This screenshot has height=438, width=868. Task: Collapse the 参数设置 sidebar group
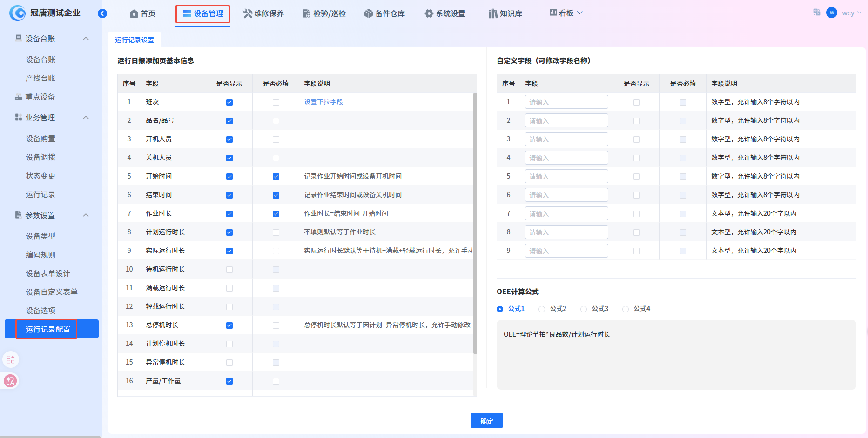(86, 215)
